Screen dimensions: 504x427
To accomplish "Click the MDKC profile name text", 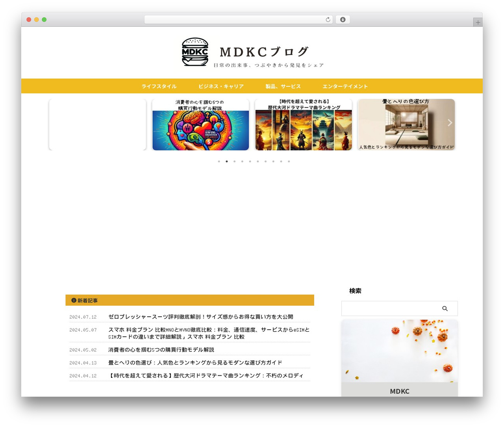I will (x=400, y=391).
